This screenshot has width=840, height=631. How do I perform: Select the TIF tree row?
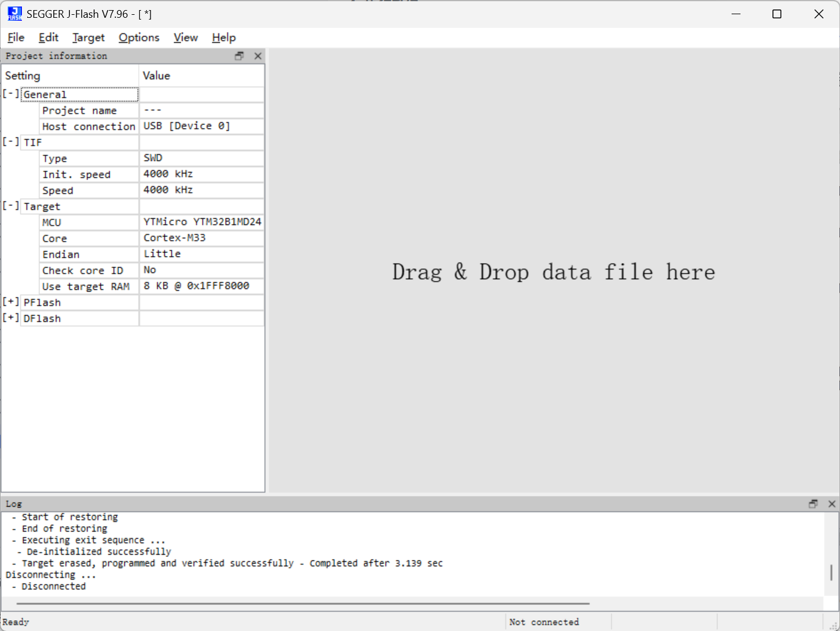coord(79,142)
